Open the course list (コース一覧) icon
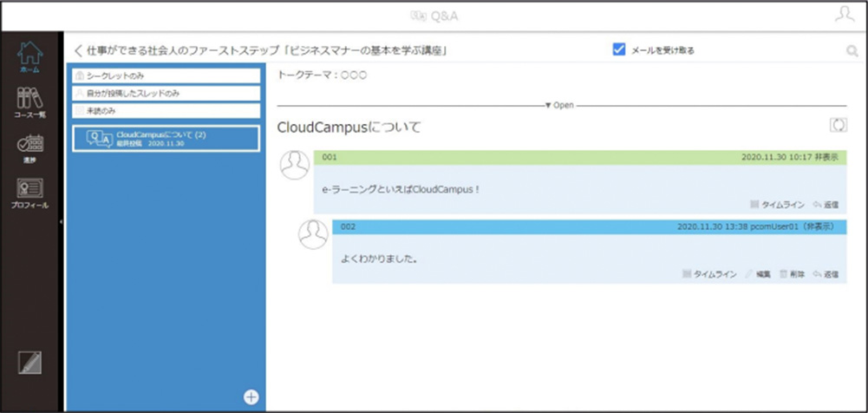This screenshot has width=868, height=413. (x=29, y=102)
